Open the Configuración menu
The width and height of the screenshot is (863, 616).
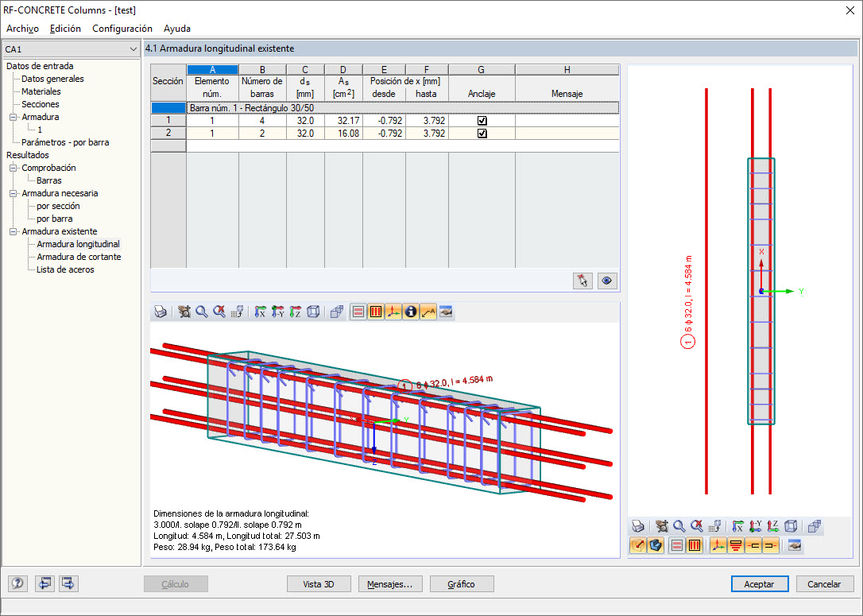[x=122, y=29]
